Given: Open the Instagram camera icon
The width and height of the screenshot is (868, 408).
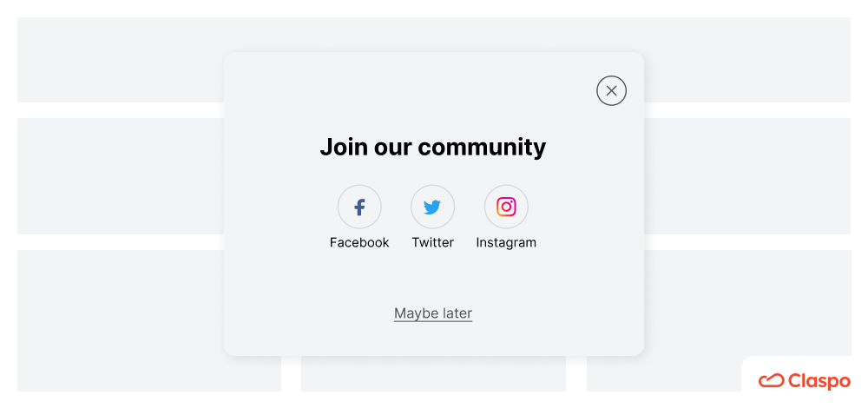Looking at the screenshot, I should tap(506, 207).
